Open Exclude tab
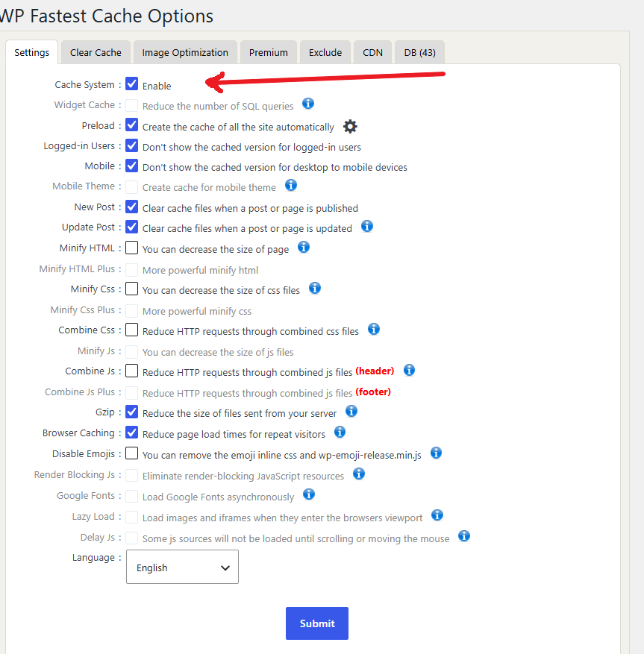644x654 pixels. (325, 52)
